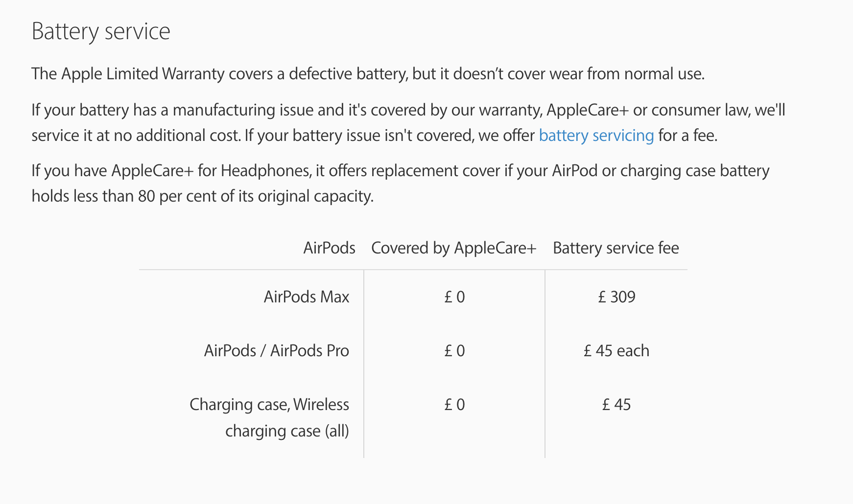
Task: Click AirPods Max AppleCare+ £ 0 value
Action: (454, 297)
